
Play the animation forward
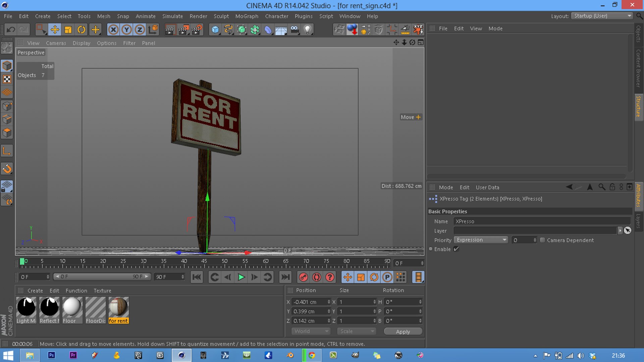click(241, 277)
